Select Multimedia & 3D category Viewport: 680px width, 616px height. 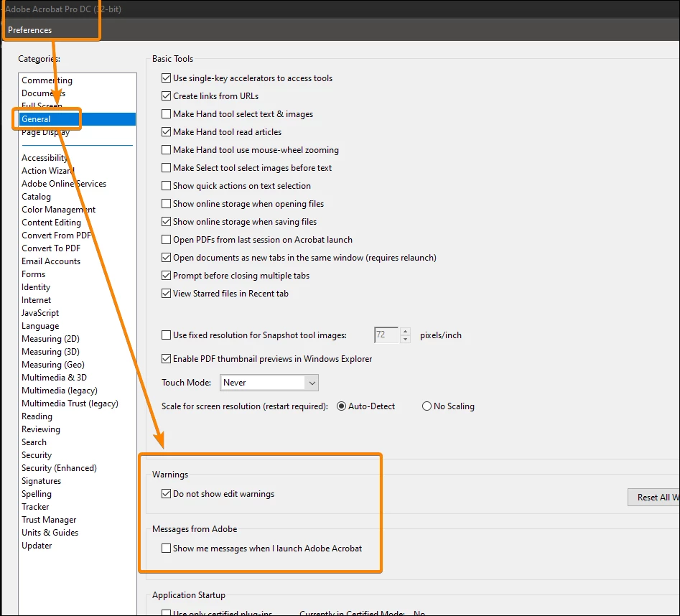(54, 378)
